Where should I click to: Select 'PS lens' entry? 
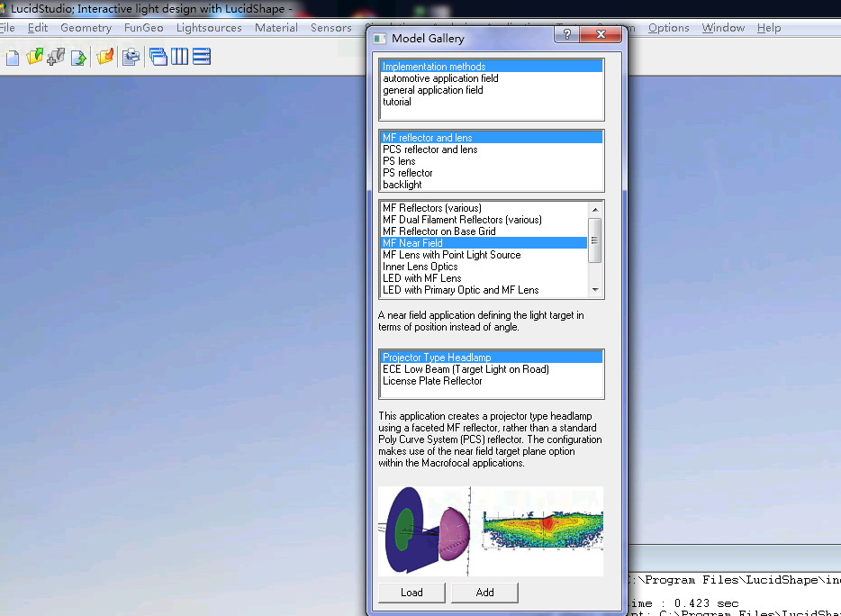tap(492, 161)
